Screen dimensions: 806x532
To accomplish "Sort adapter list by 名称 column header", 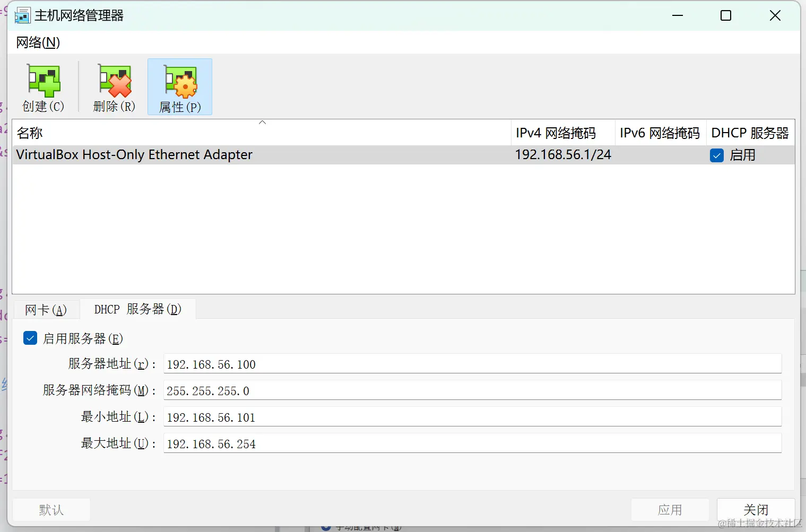I will point(262,133).
